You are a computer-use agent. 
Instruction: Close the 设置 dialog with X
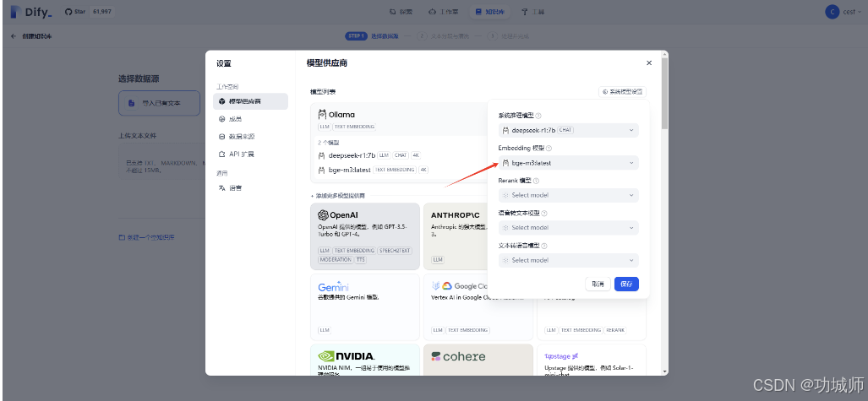649,63
